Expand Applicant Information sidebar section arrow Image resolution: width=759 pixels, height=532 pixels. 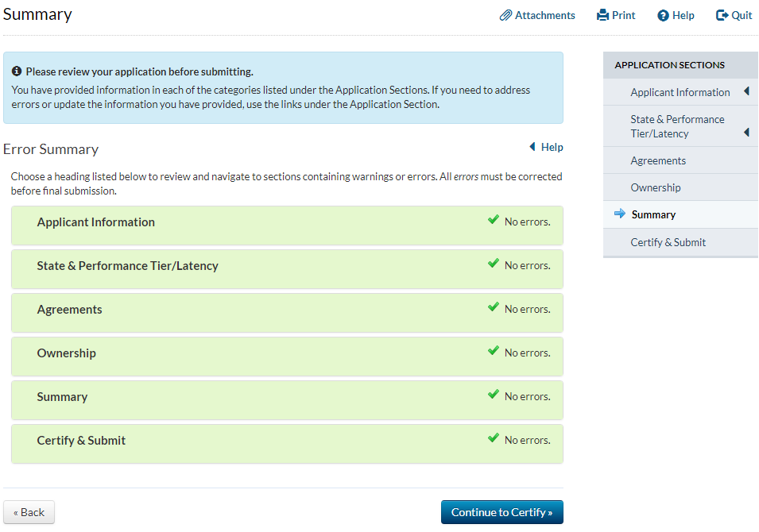746,91
